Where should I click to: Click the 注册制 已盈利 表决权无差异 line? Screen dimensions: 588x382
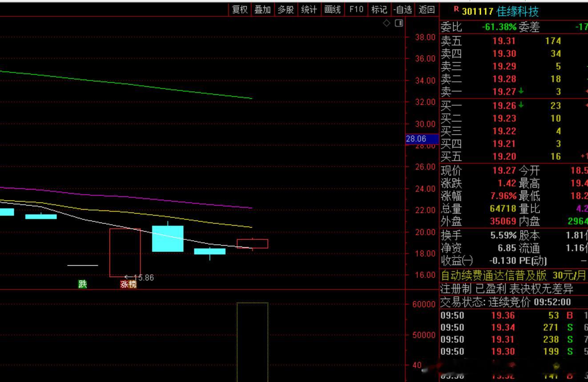point(507,289)
